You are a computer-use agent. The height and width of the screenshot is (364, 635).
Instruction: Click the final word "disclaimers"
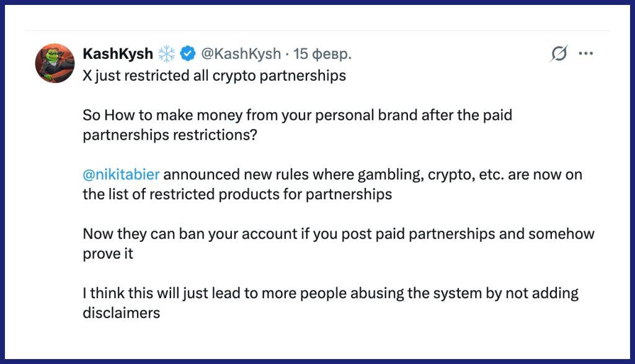tap(122, 313)
